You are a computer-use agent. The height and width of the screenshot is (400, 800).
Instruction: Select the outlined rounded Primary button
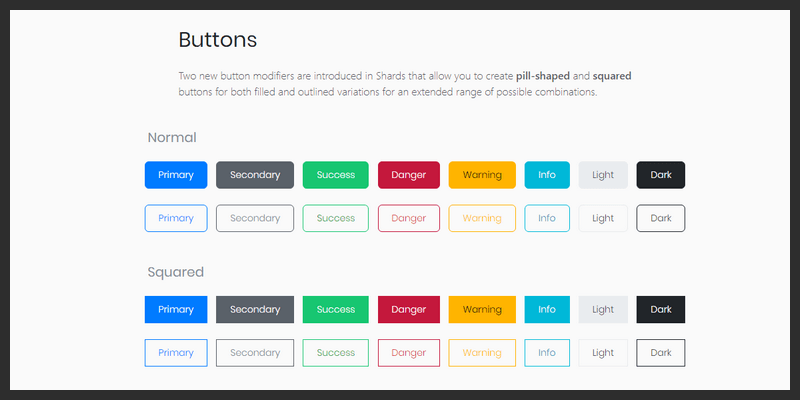point(176,218)
